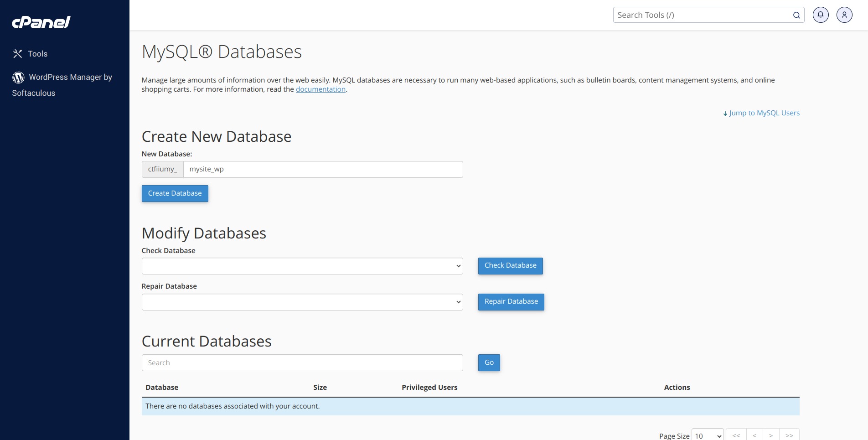Viewport: 868px width, 440px height.
Task: Click the ctfiiumy_ prefix label
Action: [162, 169]
